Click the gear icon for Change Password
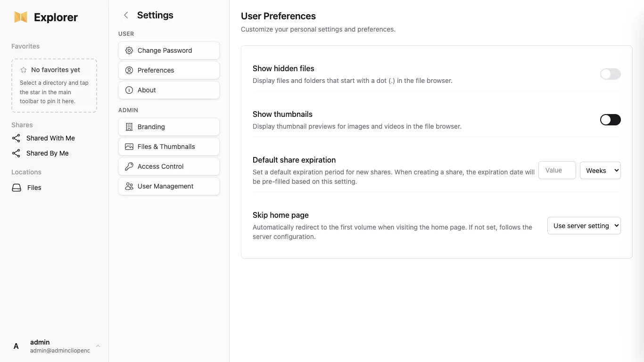This screenshot has width=644, height=362. 129,50
